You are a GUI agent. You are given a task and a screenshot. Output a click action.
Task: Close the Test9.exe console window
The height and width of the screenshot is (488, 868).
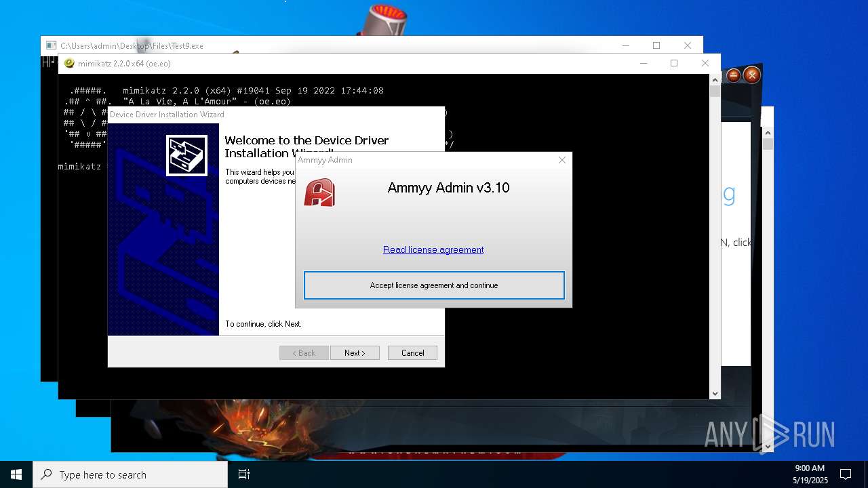coord(688,45)
